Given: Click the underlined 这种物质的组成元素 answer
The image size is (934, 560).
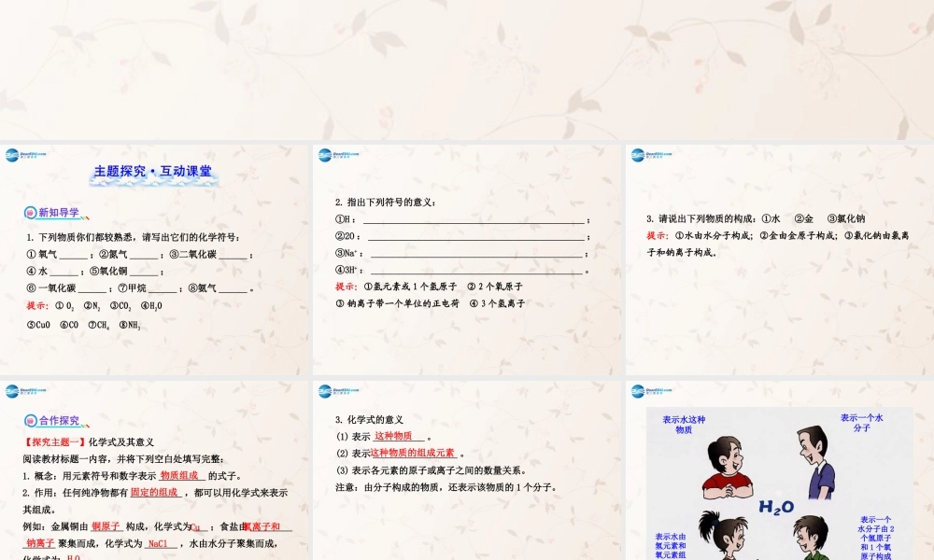Looking at the screenshot, I should pyautogui.click(x=412, y=453).
